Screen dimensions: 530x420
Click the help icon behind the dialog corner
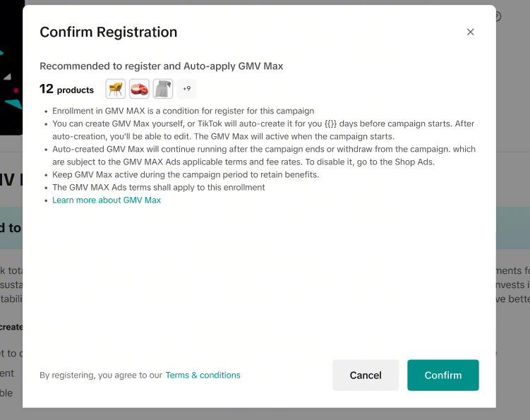(498, 16)
